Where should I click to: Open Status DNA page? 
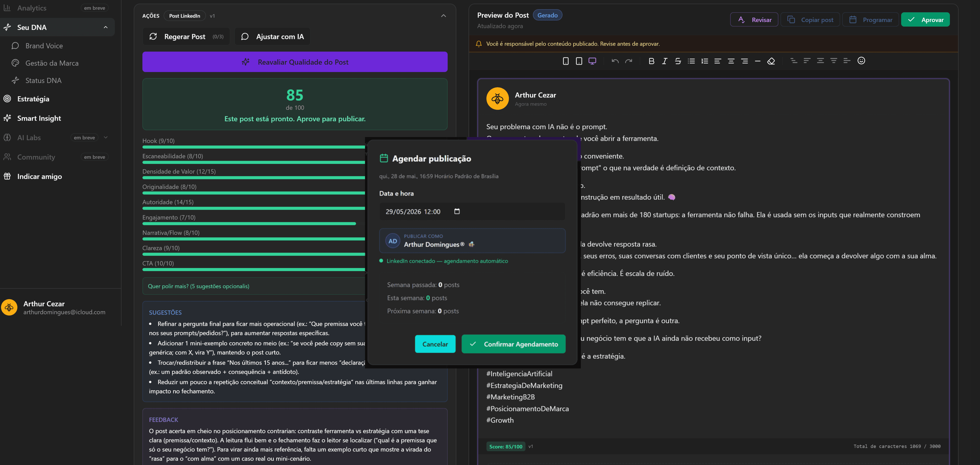[x=43, y=80]
